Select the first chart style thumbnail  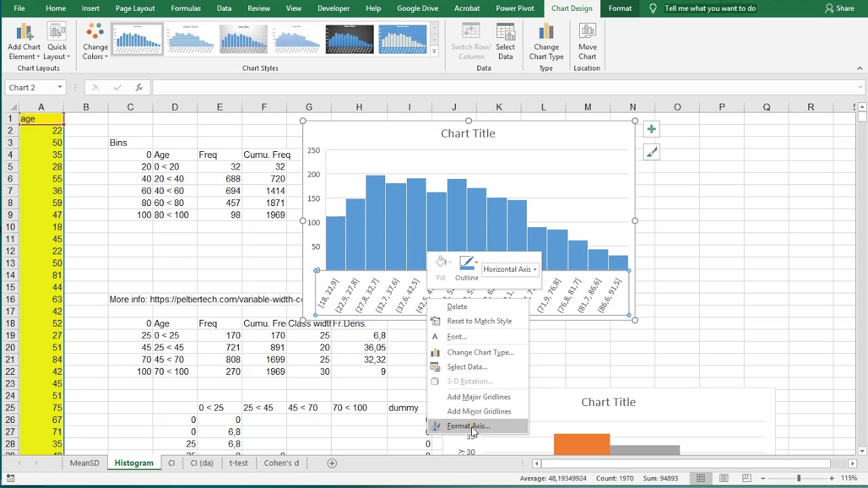(137, 40)
